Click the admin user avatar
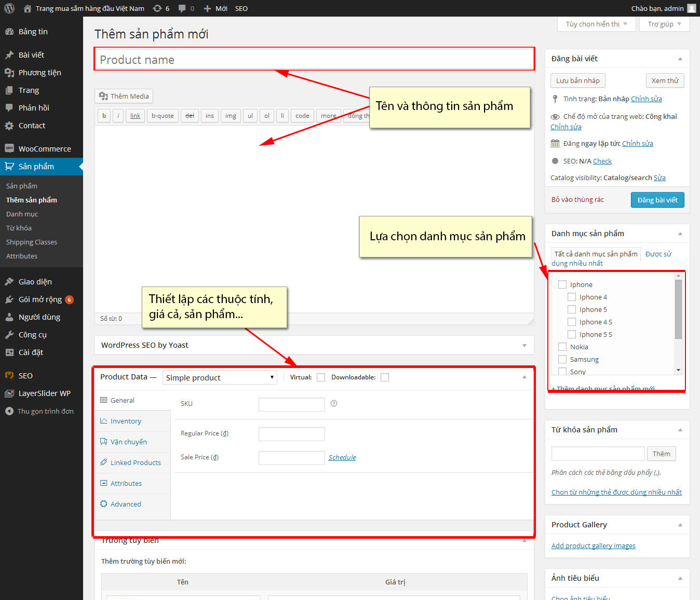The height and width of the screenshot is (600, 700). [691, 8]
